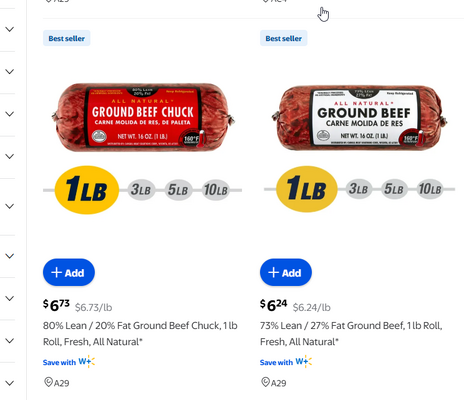
Task: Click aisle A29 location icon under 73% Lean beef
Action: (x=266, y=382)
